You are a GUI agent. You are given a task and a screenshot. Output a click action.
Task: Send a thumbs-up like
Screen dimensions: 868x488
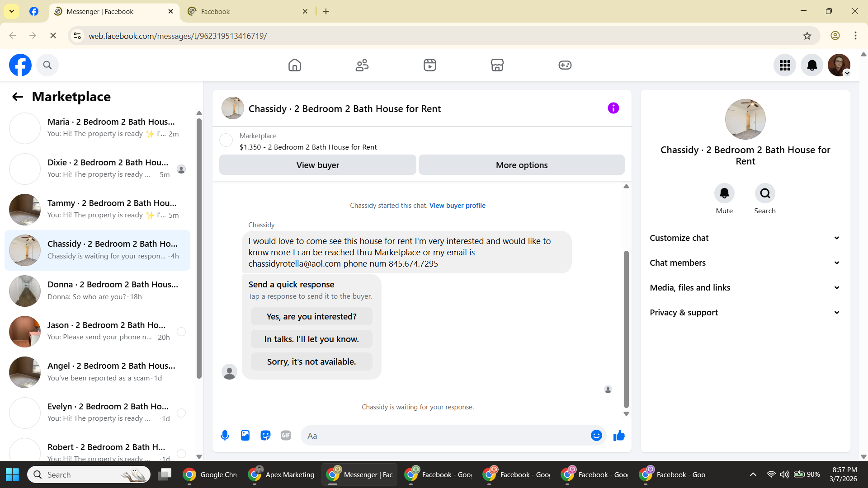tap(619, 436)
